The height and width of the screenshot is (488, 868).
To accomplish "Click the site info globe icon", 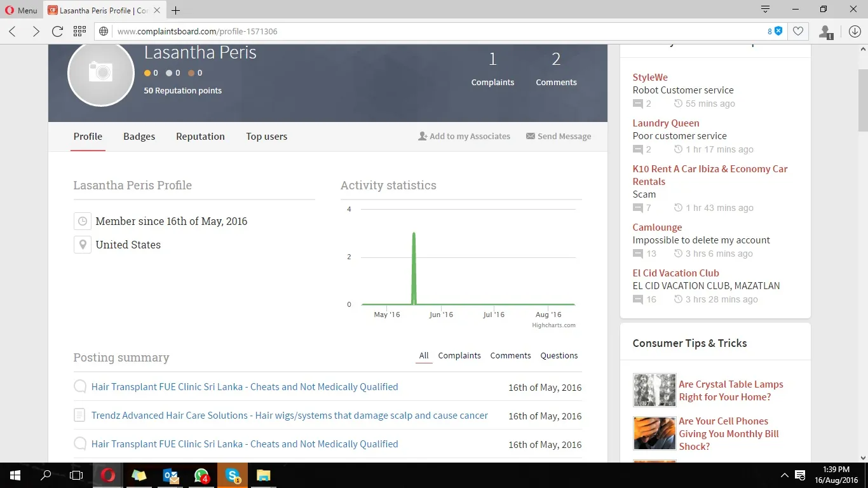I will (105, 31).
